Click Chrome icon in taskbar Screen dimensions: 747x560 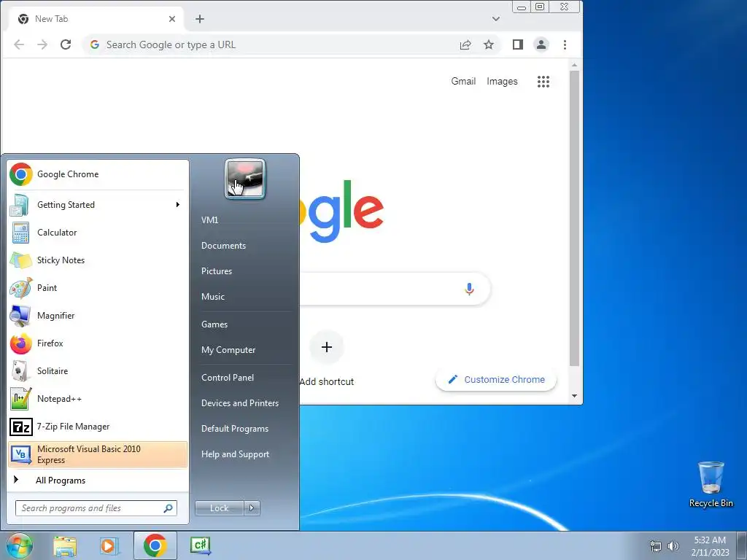coord(155,545)
